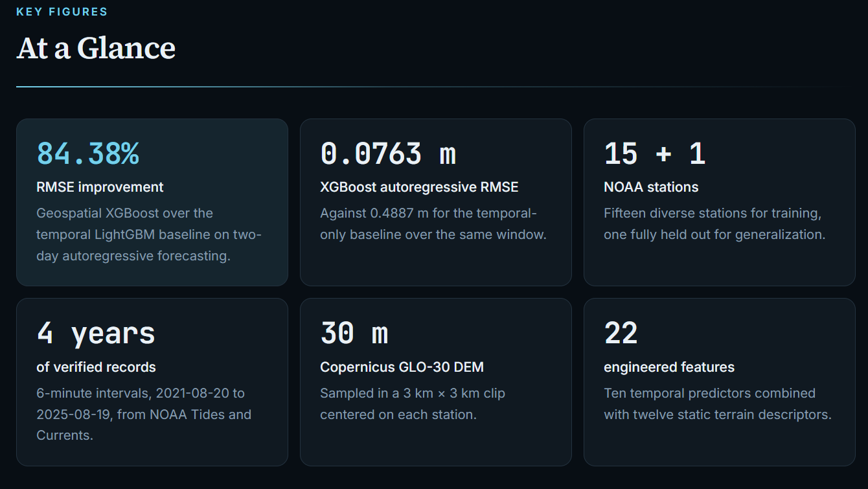868x489 pixels.
Task: Click the 'Against 0.4887 m' description text
Action: click(x=433, y=224)
